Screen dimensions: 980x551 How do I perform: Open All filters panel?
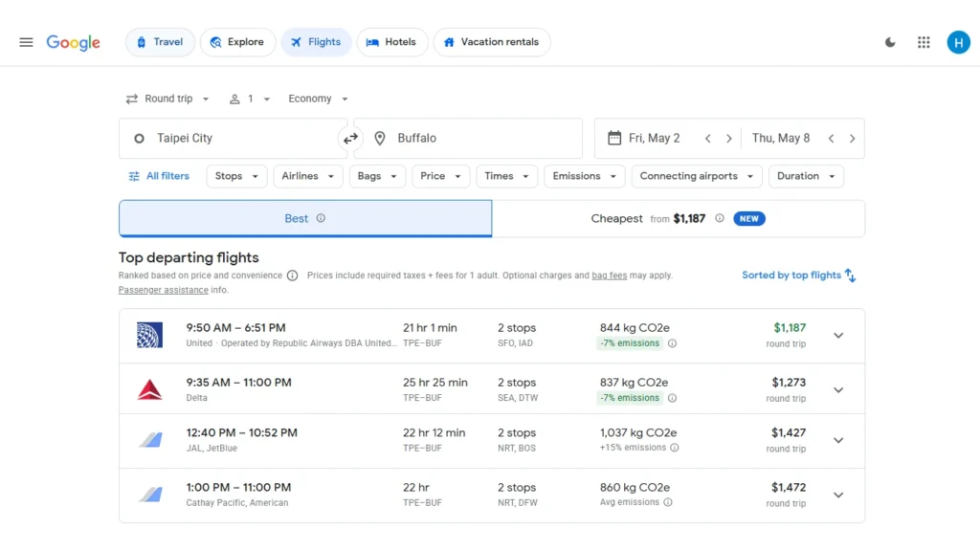click(159, 176)
